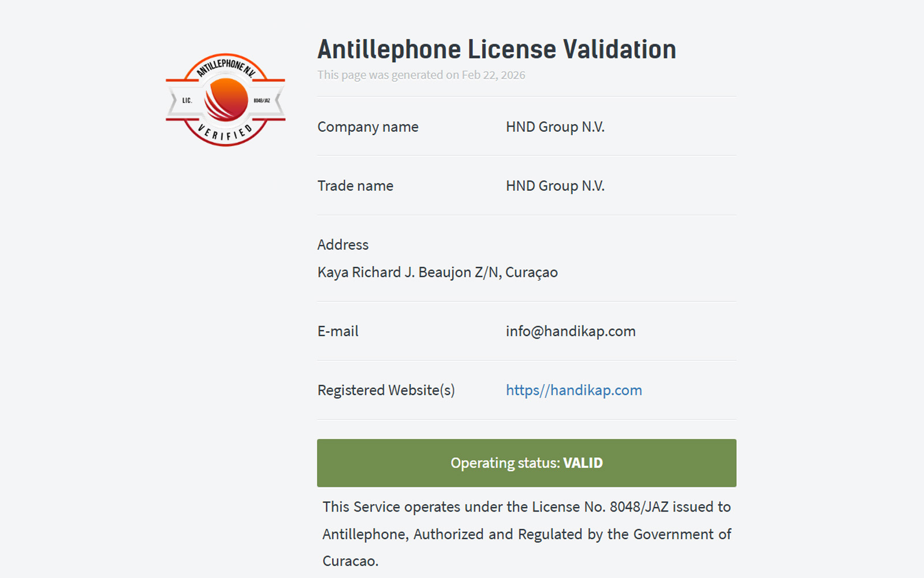The image size is (924, 578).
Task: Click the 8048/JAZ number on the seal ribbon
Action: pos(262,101)
